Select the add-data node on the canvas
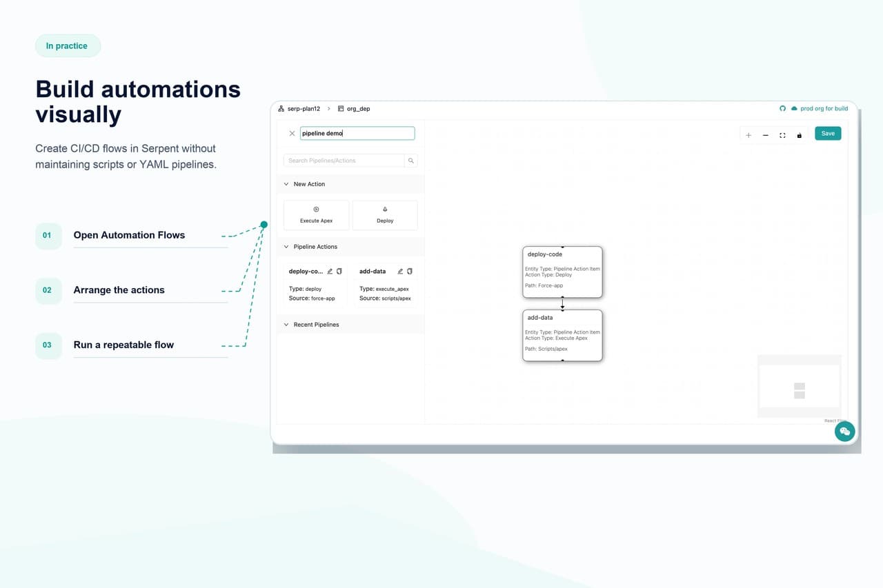883x588 pixels. pos(562,336)
